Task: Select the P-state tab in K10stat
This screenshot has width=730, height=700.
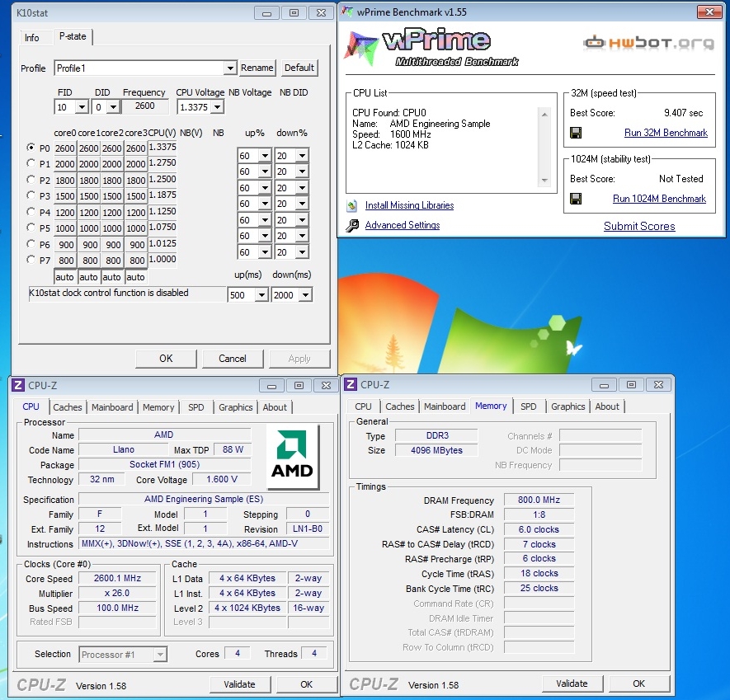Action: click(73, 36)
